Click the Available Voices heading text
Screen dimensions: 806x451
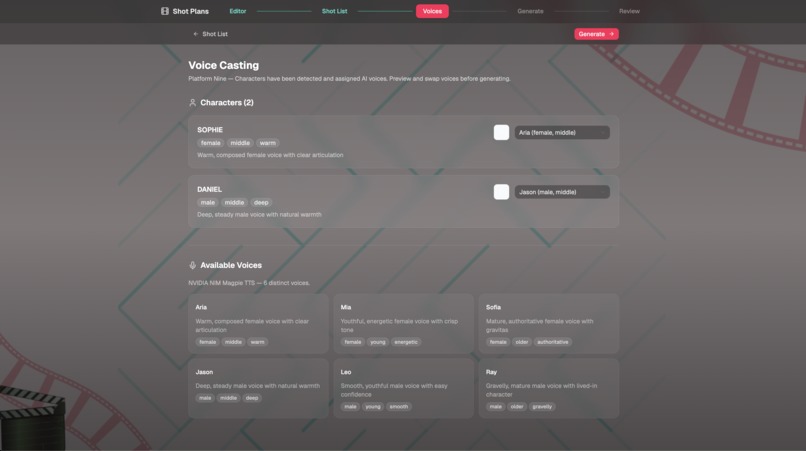click(x=231, y=265)
